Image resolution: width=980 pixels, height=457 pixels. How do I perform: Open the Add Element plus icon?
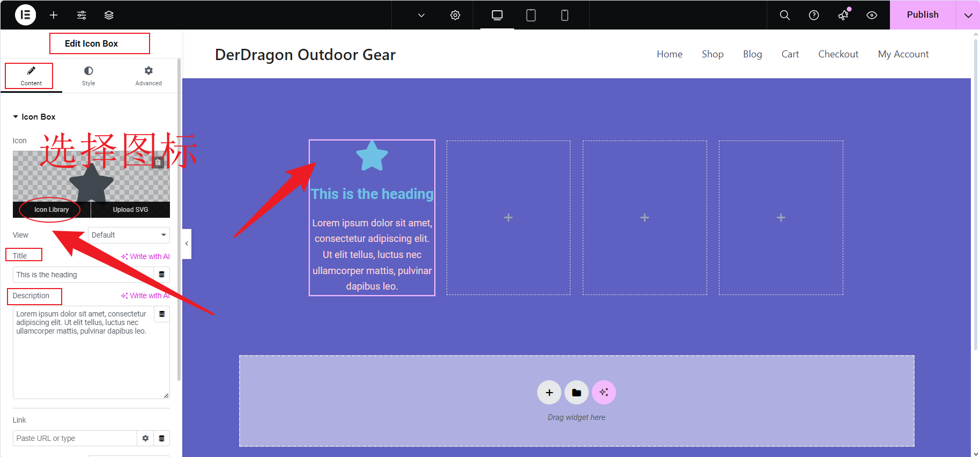[x=54, y=15]
